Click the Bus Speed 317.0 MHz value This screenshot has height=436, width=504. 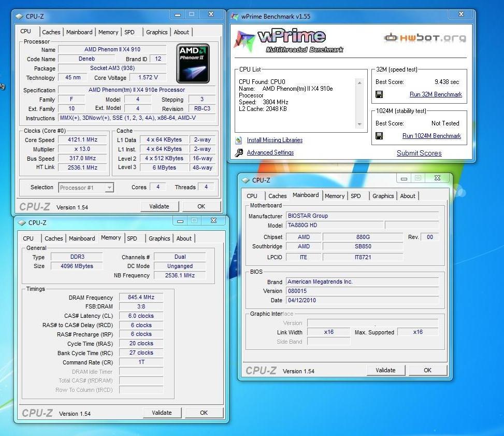click(82, 158)
